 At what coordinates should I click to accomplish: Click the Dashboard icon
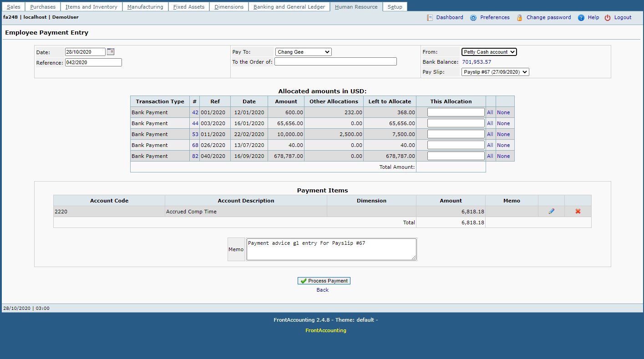pos(430,18)
